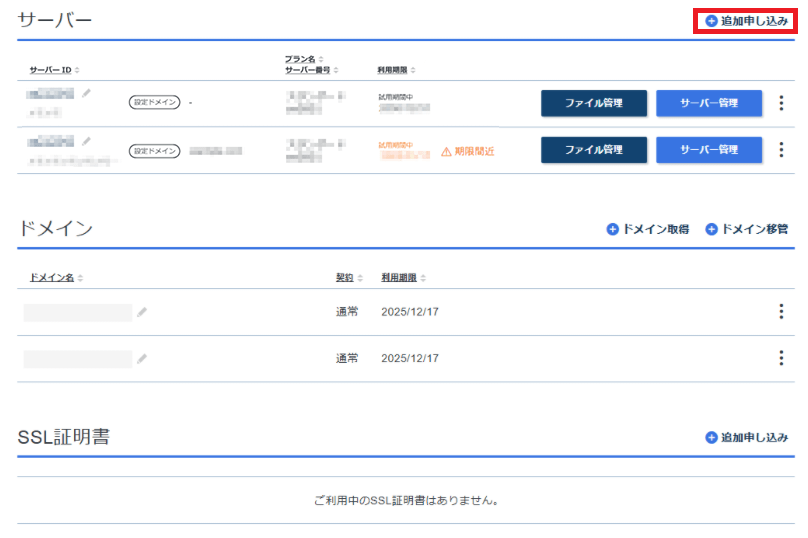The image size is (808, 538).
Task: Sort domains by 契約 column
Action: 349,278
